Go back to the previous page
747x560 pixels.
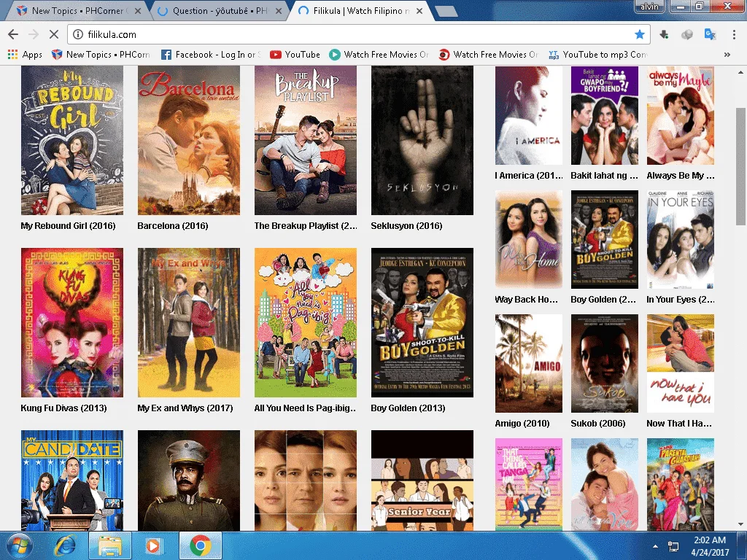click(x=13, y=34)
